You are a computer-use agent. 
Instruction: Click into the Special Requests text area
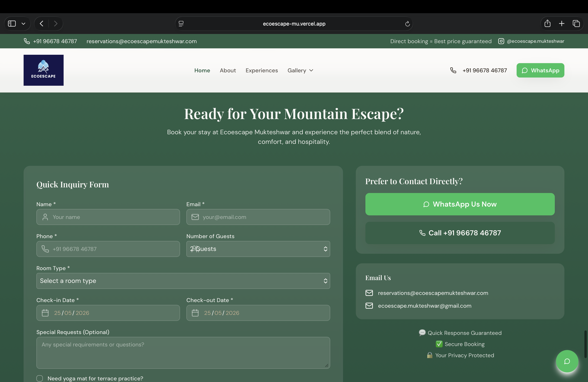[183, 353]
